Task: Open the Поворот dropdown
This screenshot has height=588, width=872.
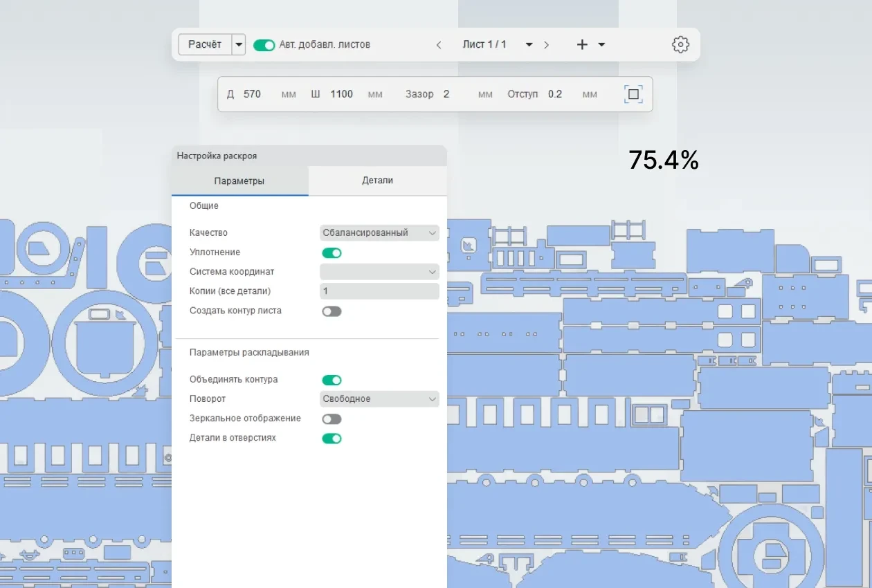Action: (x=379, y=399)
